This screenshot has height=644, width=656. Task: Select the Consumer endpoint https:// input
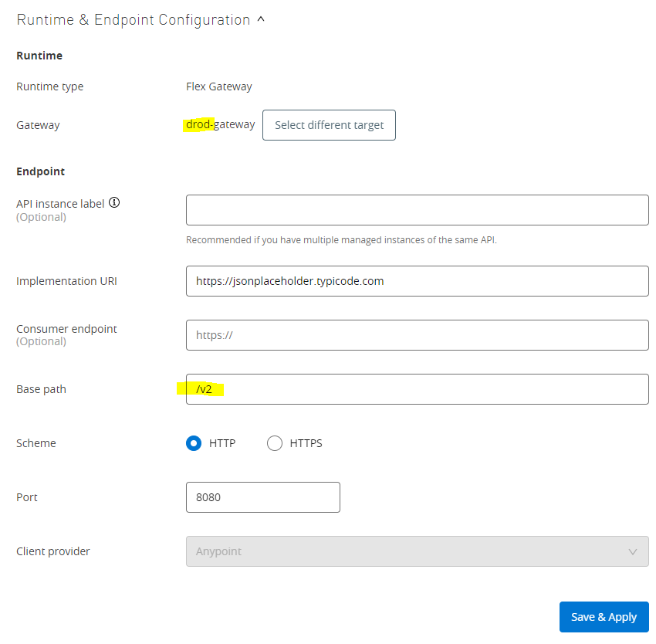(417, 335)
